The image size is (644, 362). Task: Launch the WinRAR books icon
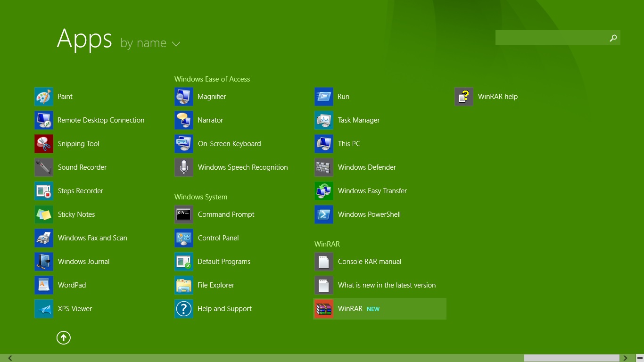tap(324, 309)
